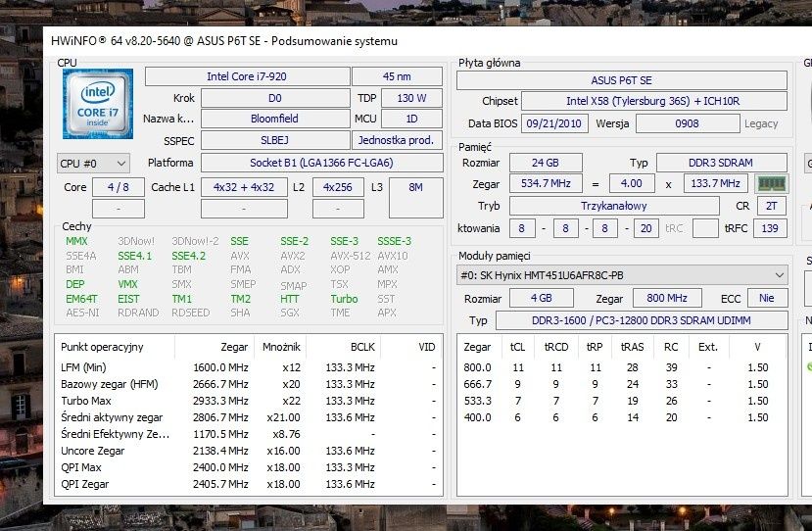This screenshot has width=812, height=531.
Task: Click the green memory module icon
Action: 772,183
